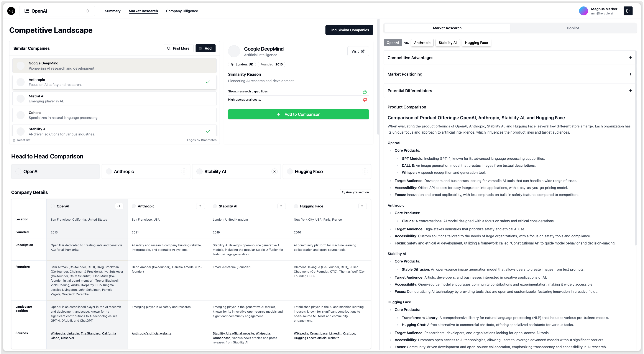This screenshot has height=354, width=644.
Task: Regenerate the OpenAI column data
Action: (x=119, y=206)
